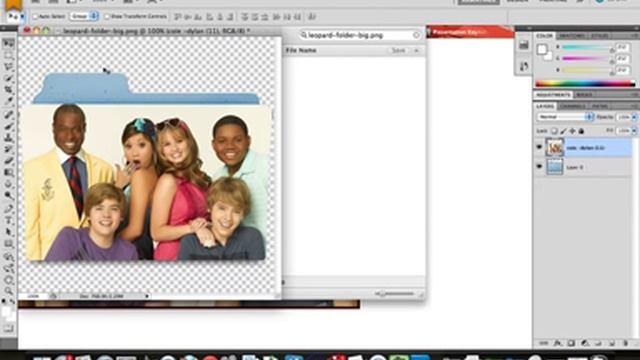The width and height of the screenshot is (640, 360).
Task: Select the Brush tool
Action: 9,126
